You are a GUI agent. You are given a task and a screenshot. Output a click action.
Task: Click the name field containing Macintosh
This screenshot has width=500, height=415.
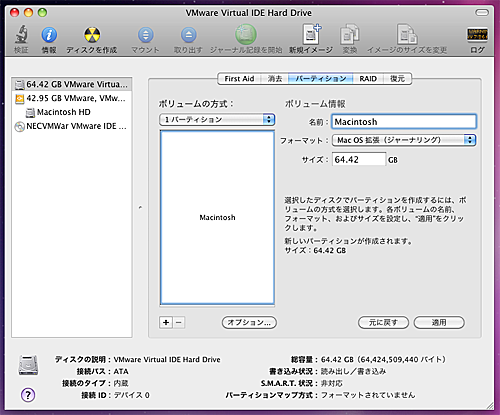[x=404, y=122]
